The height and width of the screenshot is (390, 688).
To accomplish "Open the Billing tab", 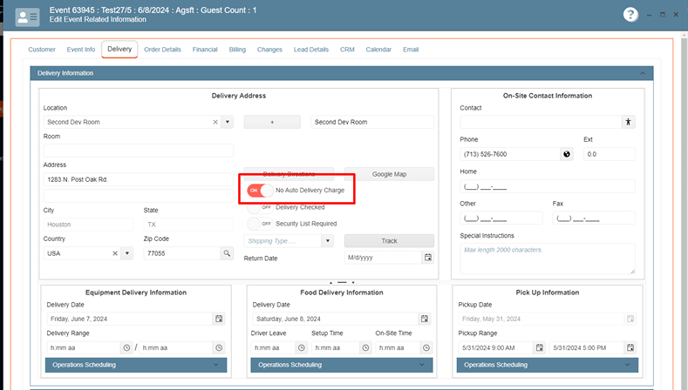I will click(x=237, y=50).
